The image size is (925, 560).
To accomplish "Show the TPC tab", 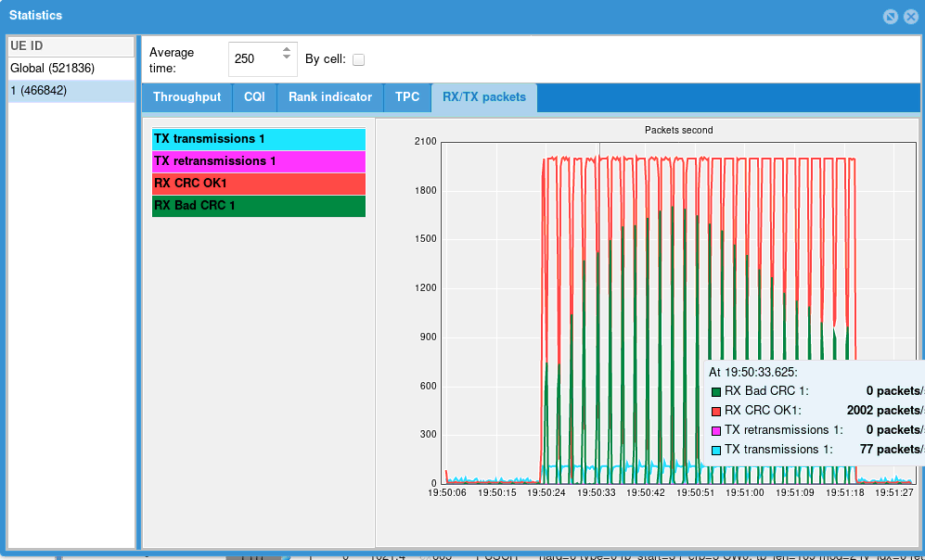I will [x=407, y=97].
